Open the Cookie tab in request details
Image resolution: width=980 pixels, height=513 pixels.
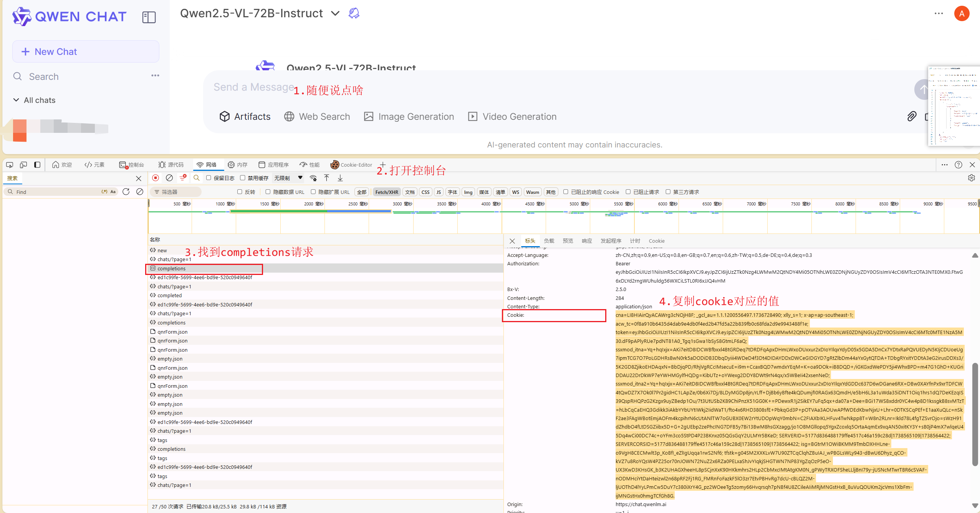[657, 241]
